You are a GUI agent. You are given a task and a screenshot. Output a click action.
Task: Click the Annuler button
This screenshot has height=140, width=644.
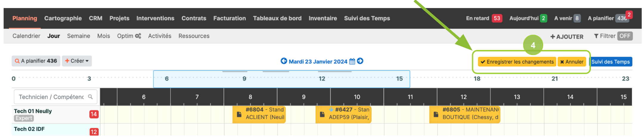[572, 62]
